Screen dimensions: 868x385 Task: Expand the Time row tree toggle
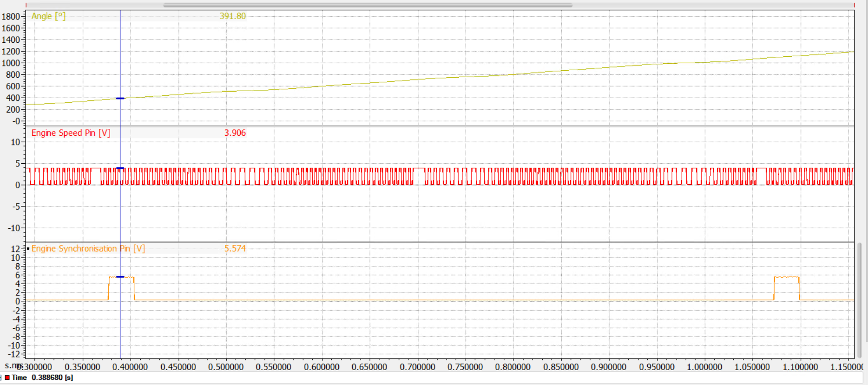tap(1, 378)
